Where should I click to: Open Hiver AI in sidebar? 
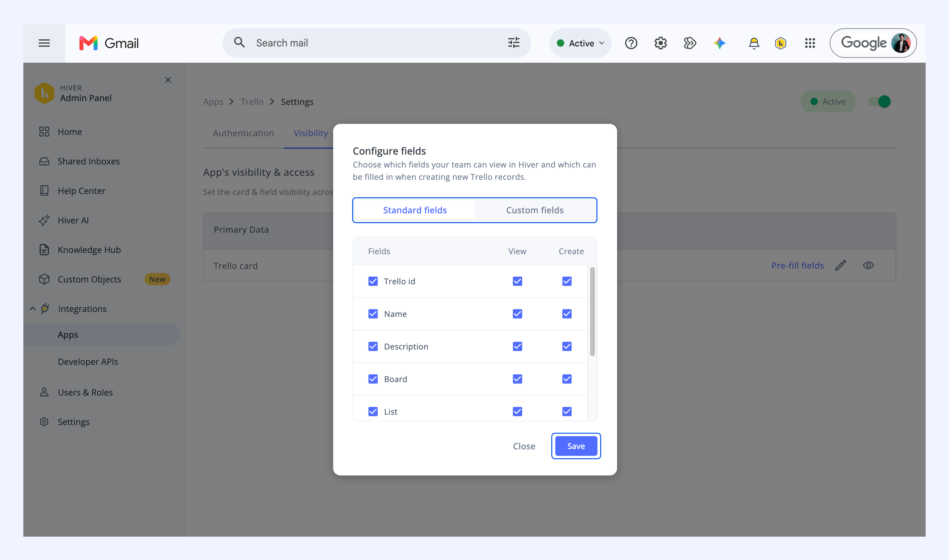click(73, 220)
